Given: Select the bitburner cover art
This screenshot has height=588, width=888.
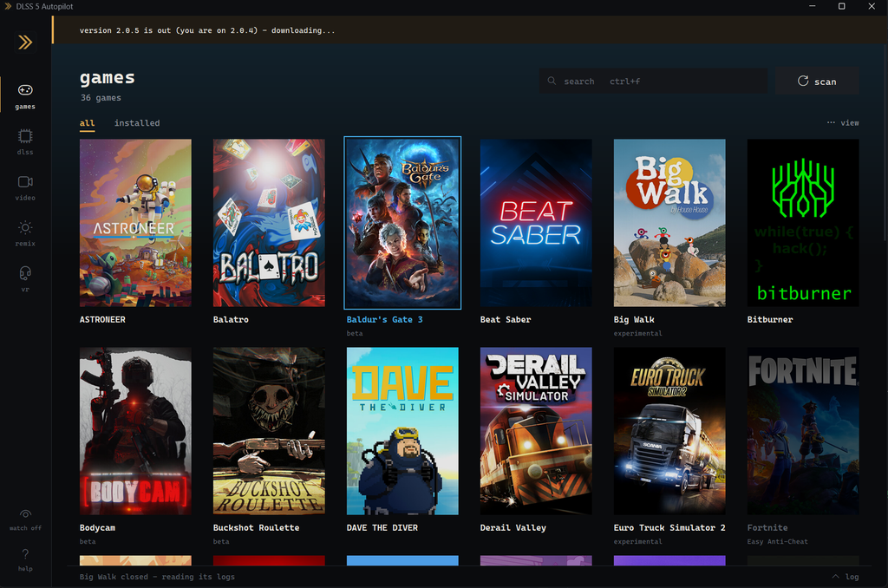Looking at the screenshot, I should coord(803,223).
